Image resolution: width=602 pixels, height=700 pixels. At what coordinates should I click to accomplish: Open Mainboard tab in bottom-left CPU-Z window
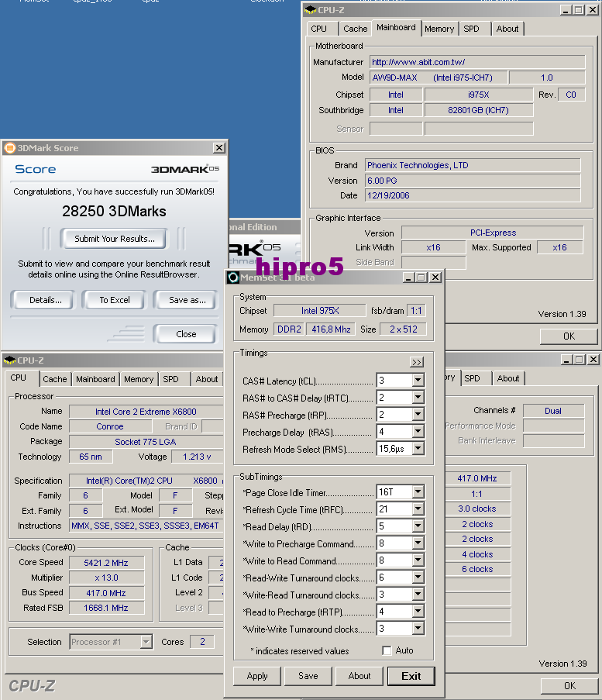tap(95, 379)
